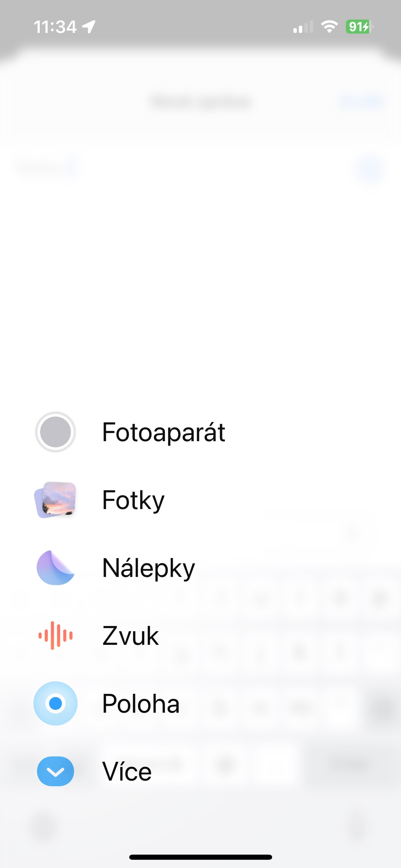Select the Fotoaparát menu label
401x868 pixels.
tap(163, 432)
